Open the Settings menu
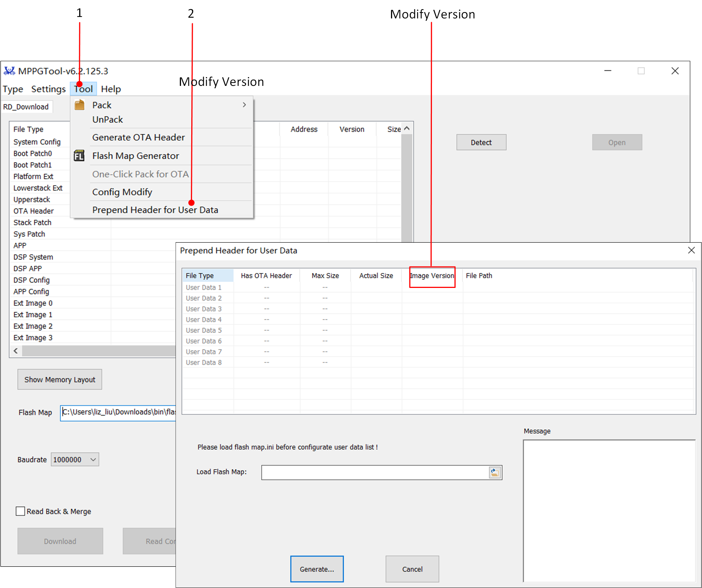The image size is (702, 588). [48, 89]
